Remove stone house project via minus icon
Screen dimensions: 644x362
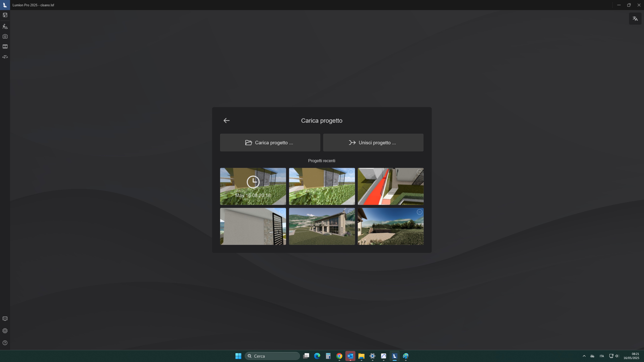click(351, 212)
